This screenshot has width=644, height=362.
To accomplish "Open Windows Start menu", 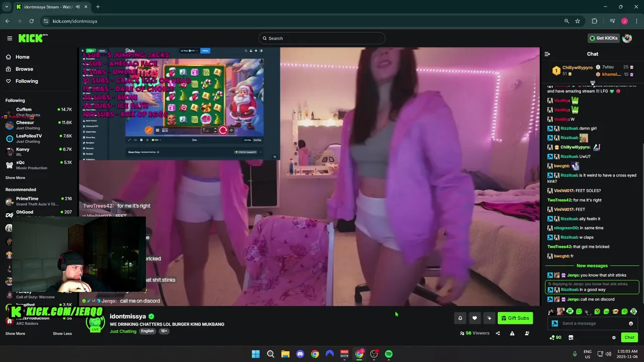I will coord(256,354).
